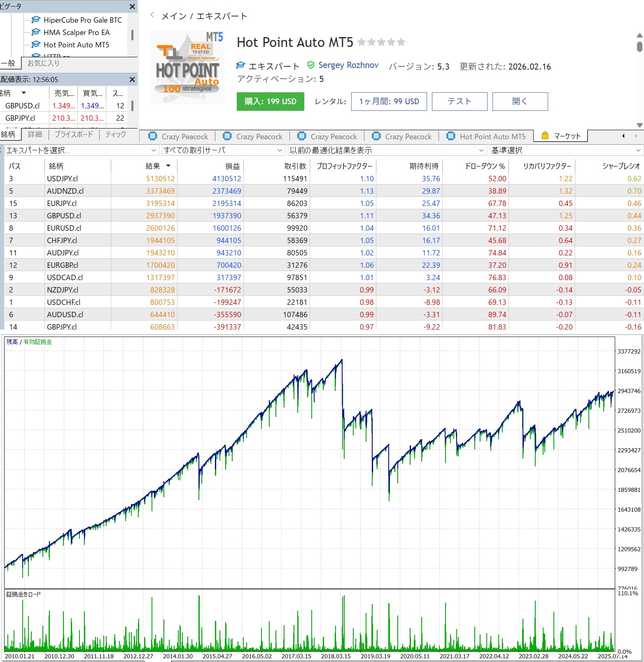The height and width of the screenshot is (662, 644).
Task: Click drawdown value 76.83
Action: [497, 277]
